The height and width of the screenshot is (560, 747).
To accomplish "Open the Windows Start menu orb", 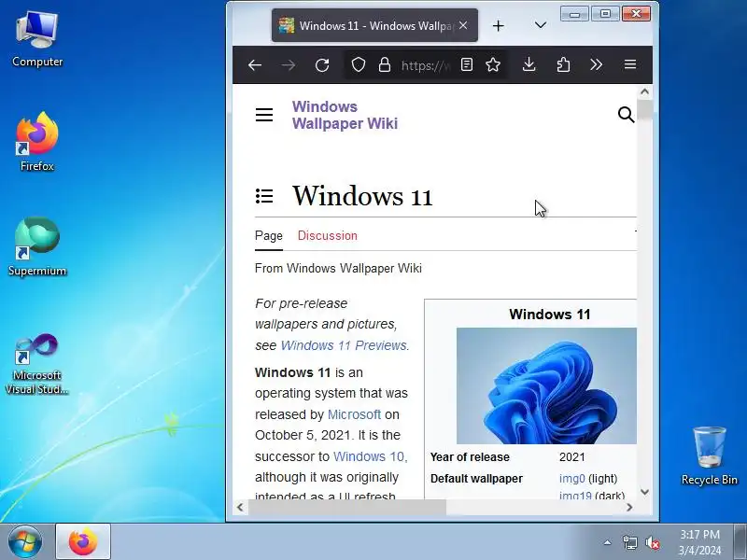I will click(25, 542).
